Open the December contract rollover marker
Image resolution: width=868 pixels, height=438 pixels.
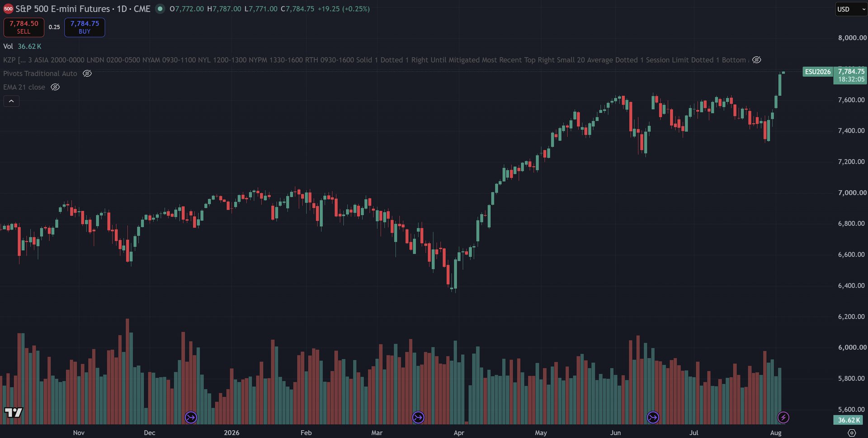click(x=191, y=417)
